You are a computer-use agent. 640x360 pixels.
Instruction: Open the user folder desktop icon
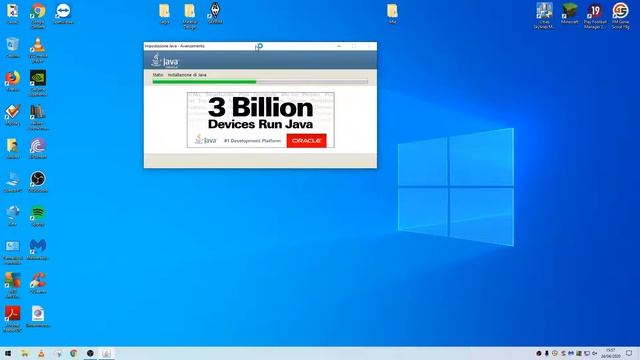click(13, 148)
